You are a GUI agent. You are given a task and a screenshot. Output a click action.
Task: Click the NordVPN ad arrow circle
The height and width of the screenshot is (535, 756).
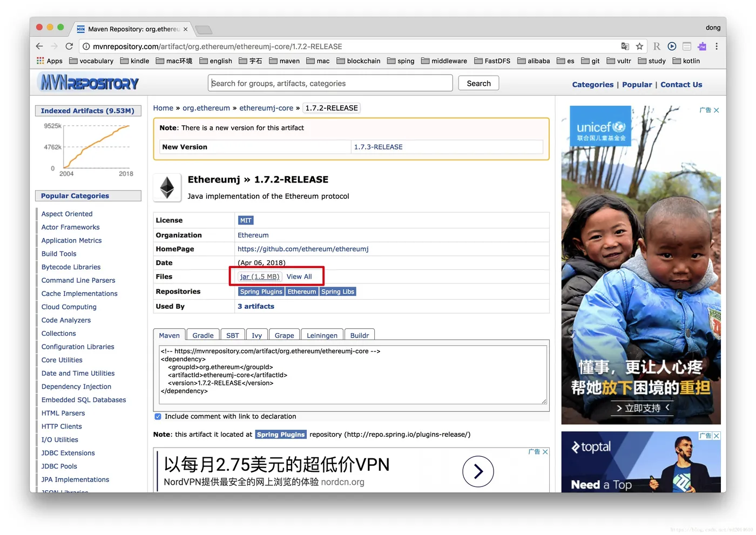point(478,471)
